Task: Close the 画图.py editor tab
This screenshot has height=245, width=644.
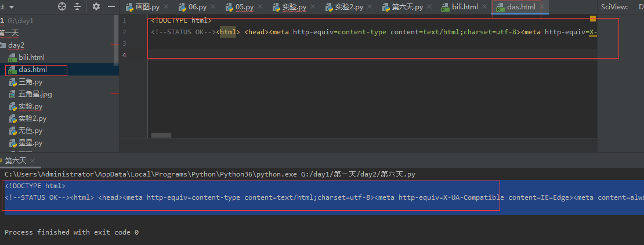Action: coord(166,7)
